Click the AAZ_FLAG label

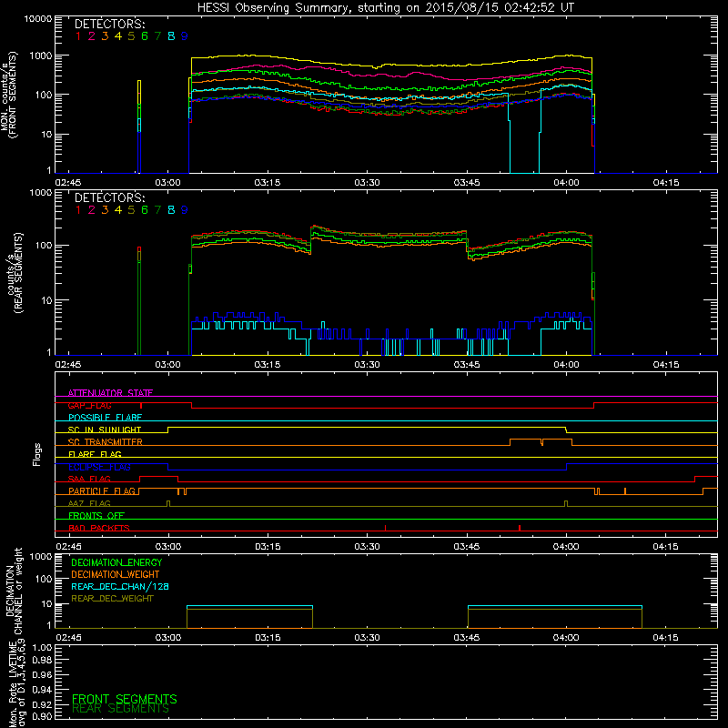click(x=89, y=504)
